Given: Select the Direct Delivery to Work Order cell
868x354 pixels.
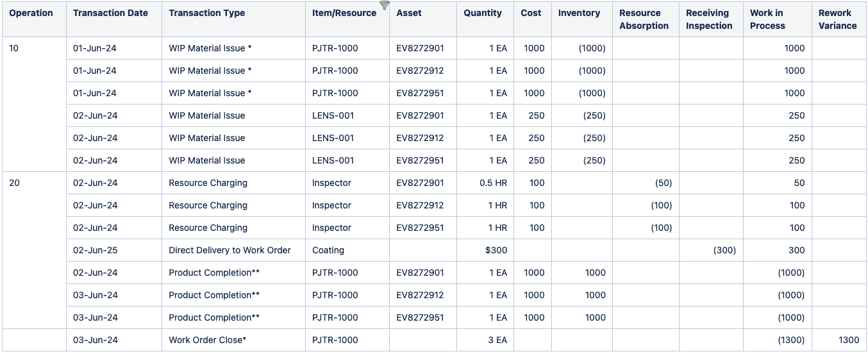Looking at the screenshot, I should point(230,250).
